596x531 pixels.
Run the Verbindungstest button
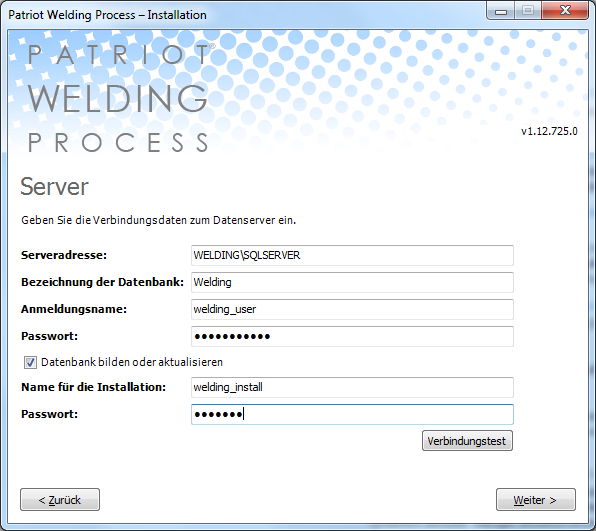(467, 441)
